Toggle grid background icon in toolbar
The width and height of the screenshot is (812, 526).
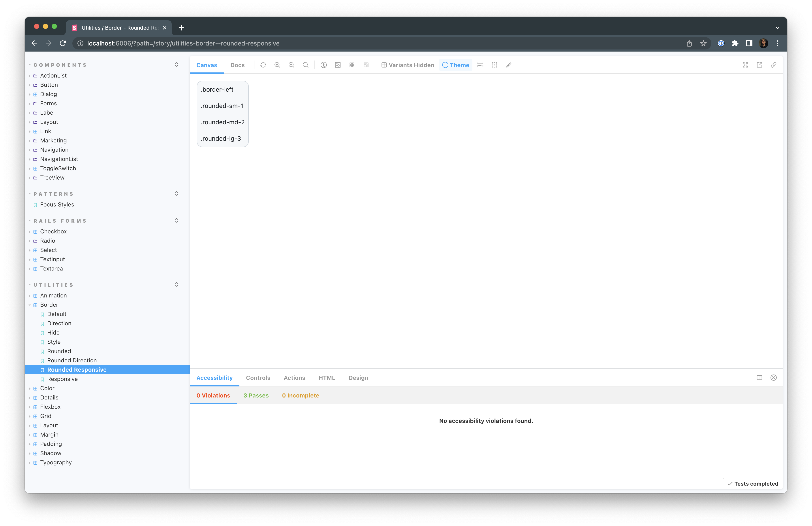point(352,65)
